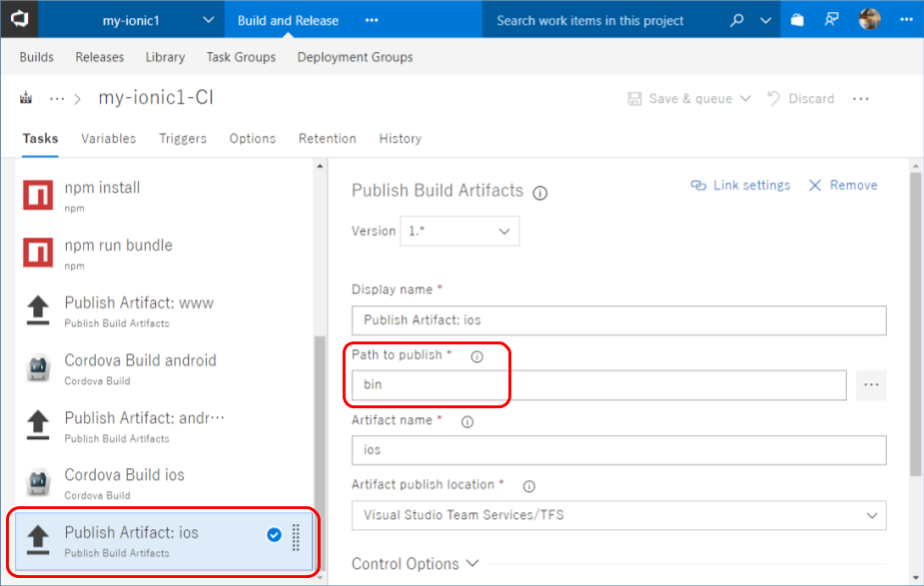Click the browse ellipsis button for path
This screenshot has width=924, height=586.
pyautogui.click(x=871, y=385)
